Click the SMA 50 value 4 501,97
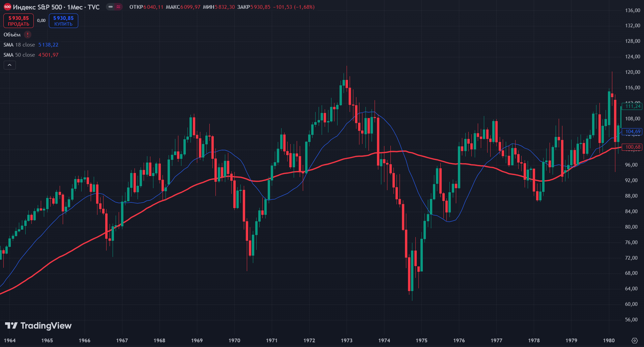 click(48, 55)
